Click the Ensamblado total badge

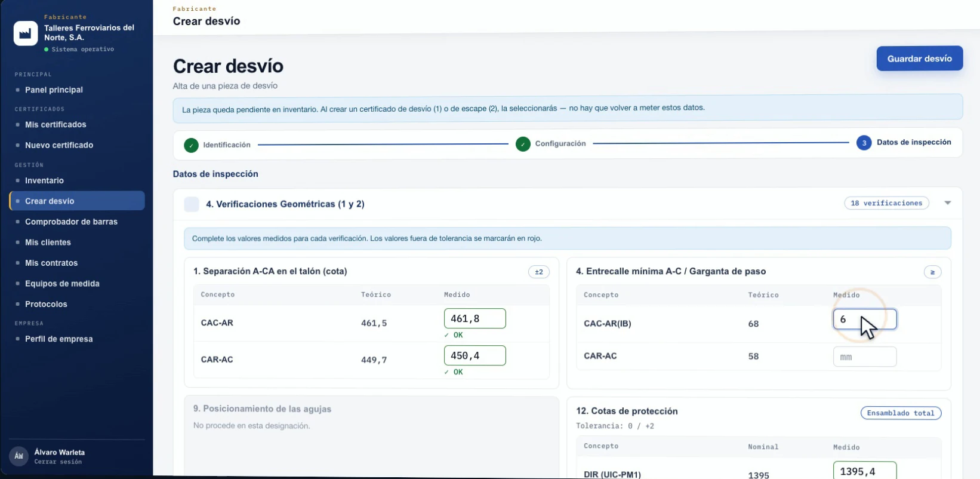point(901,413)
